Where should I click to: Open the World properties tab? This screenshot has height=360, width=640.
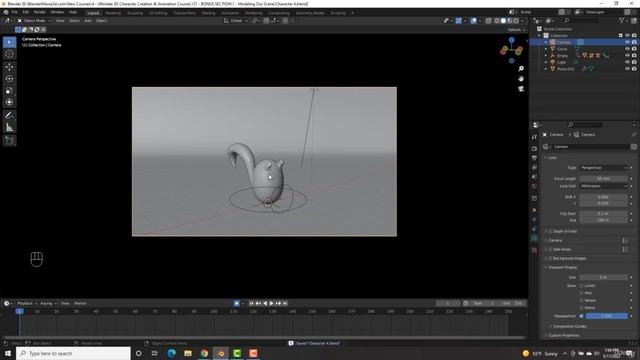tap(534, 186)
